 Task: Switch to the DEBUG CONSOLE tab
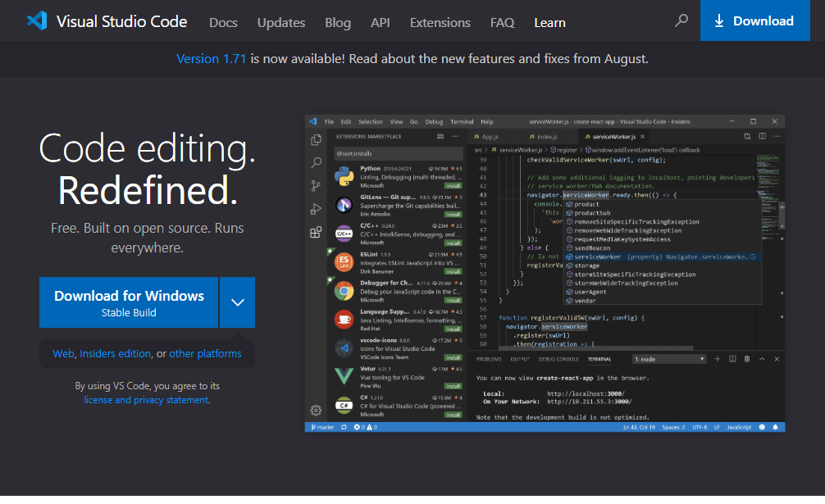pos(558,359)
